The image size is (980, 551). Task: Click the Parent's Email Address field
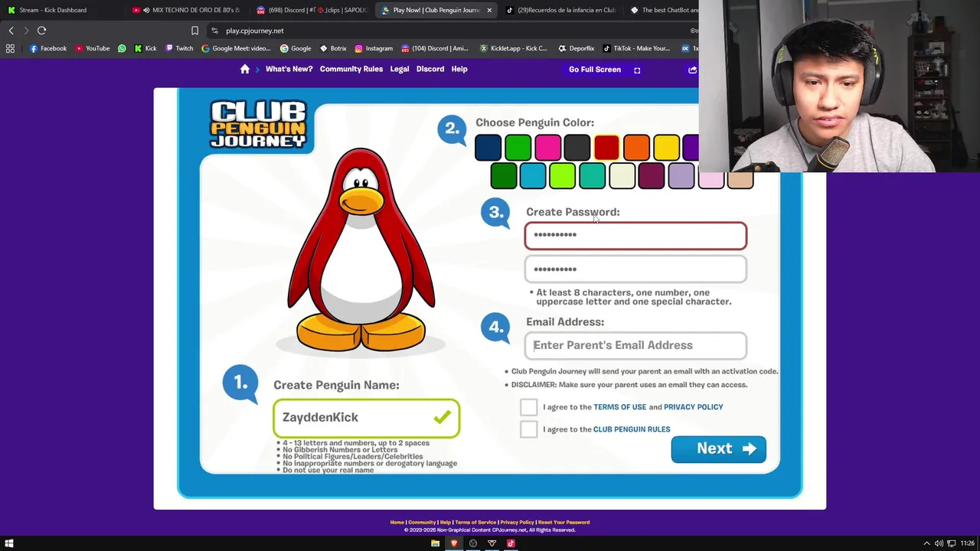pyautogui.click(x=635, y=345)
